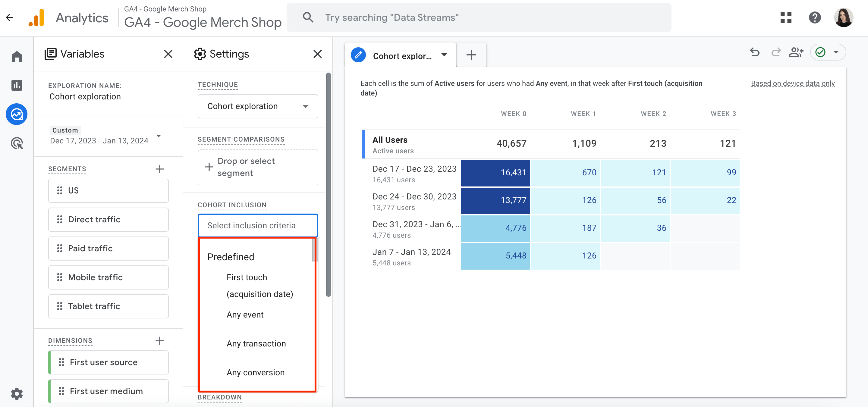
Task: Click the admin gear icon bottom left
Action: coord(17,394)
